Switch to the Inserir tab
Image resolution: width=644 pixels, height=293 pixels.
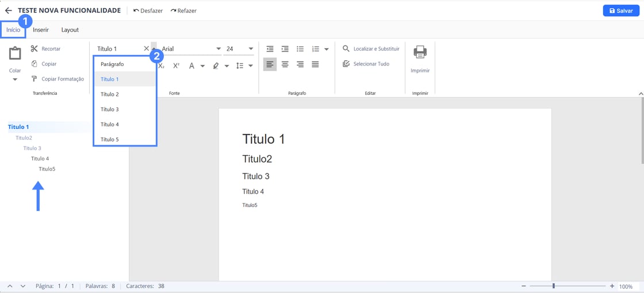(41, 30)
